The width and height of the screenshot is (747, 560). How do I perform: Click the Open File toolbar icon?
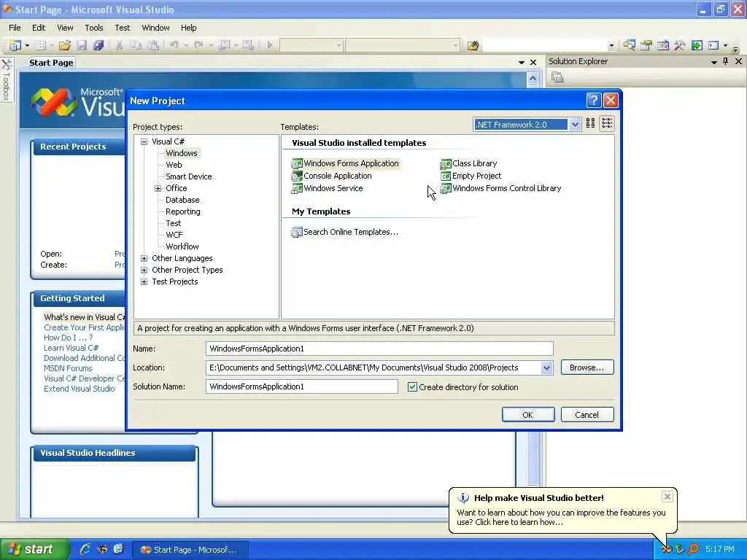click(x=65, y=45)
